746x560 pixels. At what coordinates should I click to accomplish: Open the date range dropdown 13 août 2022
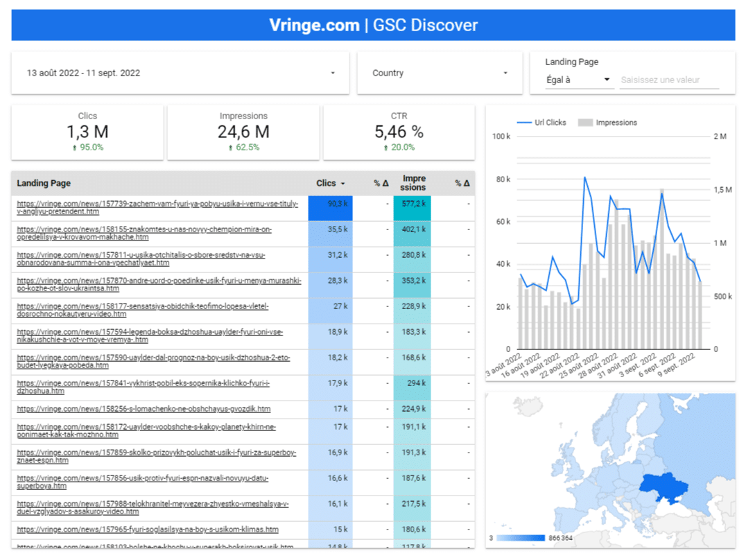tap(180, 73)
